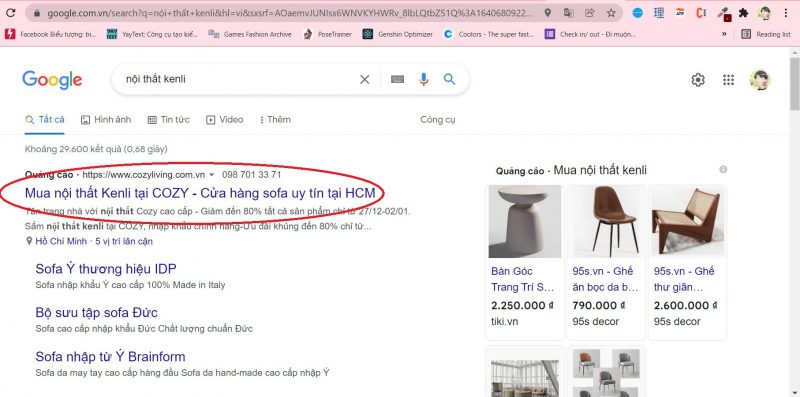The image size is (800, 397).
Task: Reload the page with the refresh icon
Action: click(x=10, y=13)
